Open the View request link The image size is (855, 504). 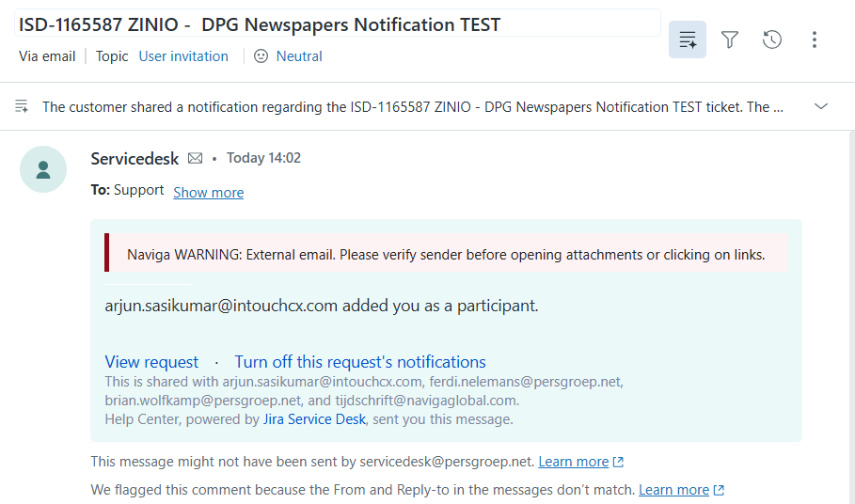point(151,362)
